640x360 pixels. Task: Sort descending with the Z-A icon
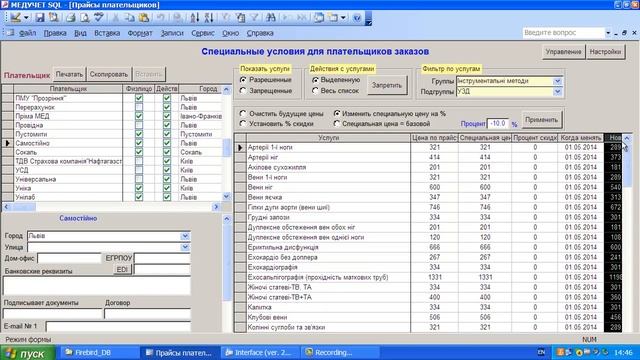[209, 18]
